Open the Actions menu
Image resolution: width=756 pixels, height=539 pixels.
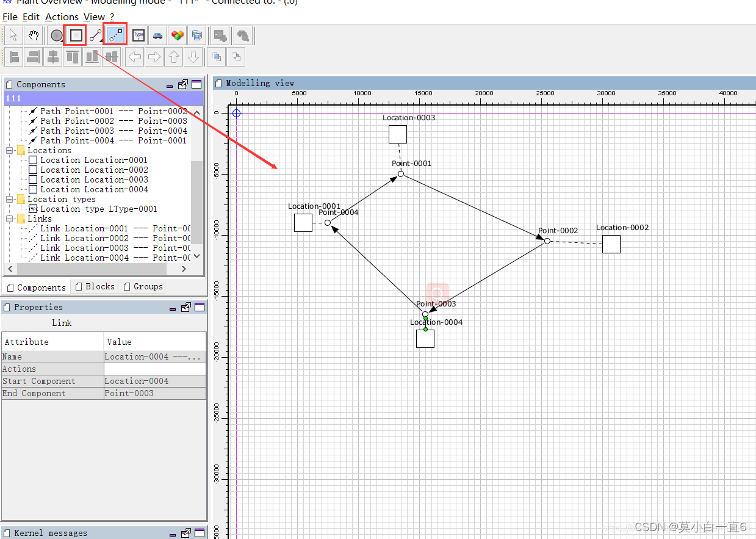pos(62,16)
